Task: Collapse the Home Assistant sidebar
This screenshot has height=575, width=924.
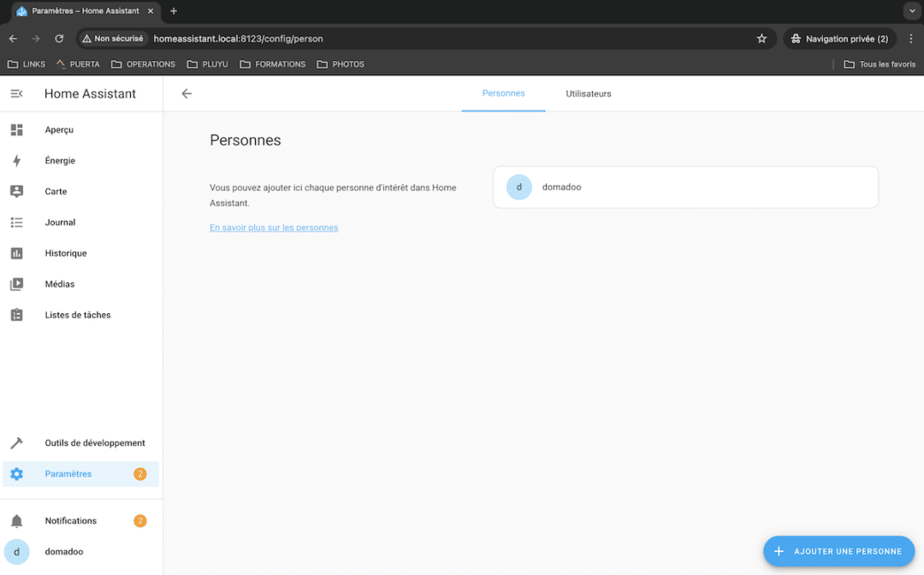Action: pos(16,93)
